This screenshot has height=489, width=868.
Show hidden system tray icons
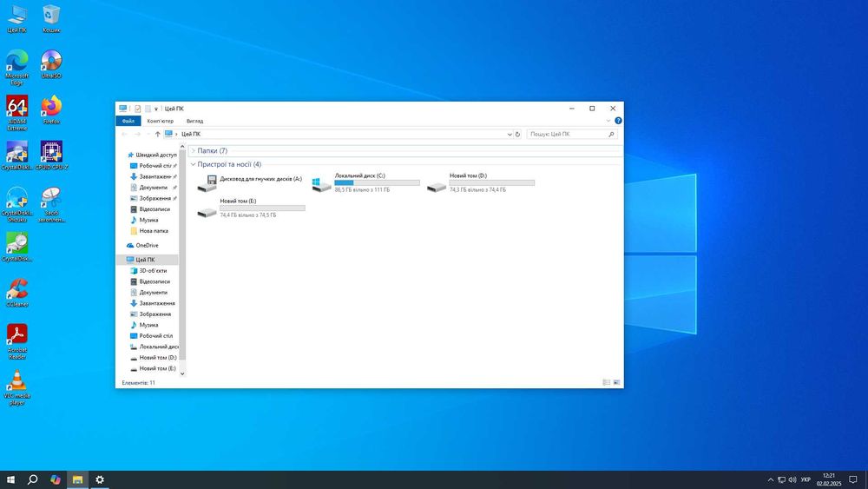(770, 479)
